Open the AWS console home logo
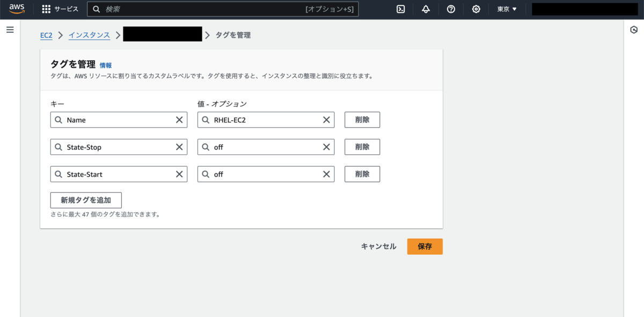This screenshot has width=644, height=317. coord(17,9)
